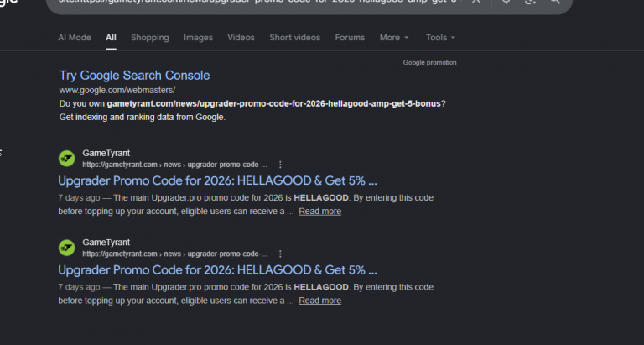
Task: Click the '7 days ago' date in the second result
Action: point(79,287)
